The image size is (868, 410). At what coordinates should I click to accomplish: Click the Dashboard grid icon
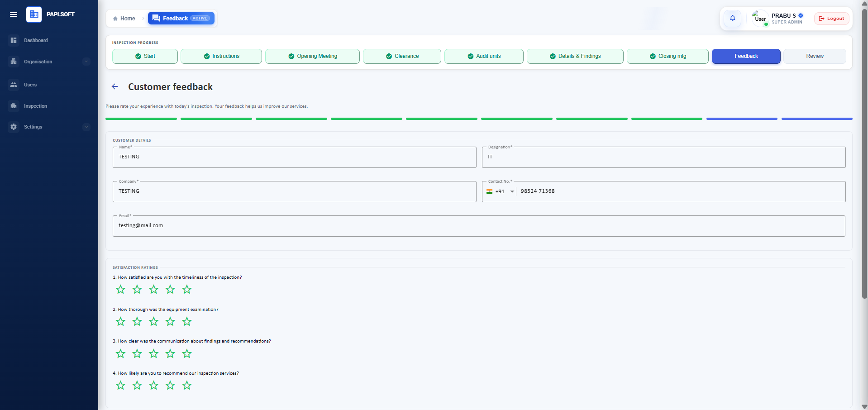(x=14, y=40)
